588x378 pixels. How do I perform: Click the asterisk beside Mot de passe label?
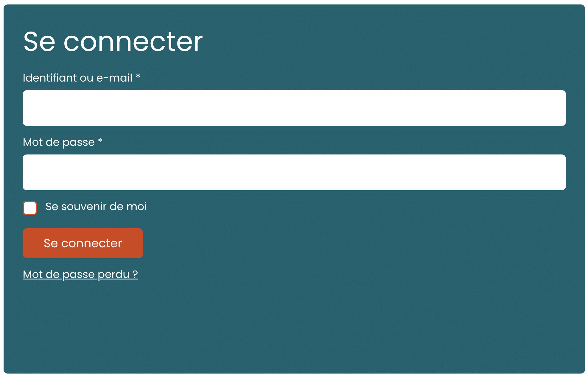click(x=100, y=141)
